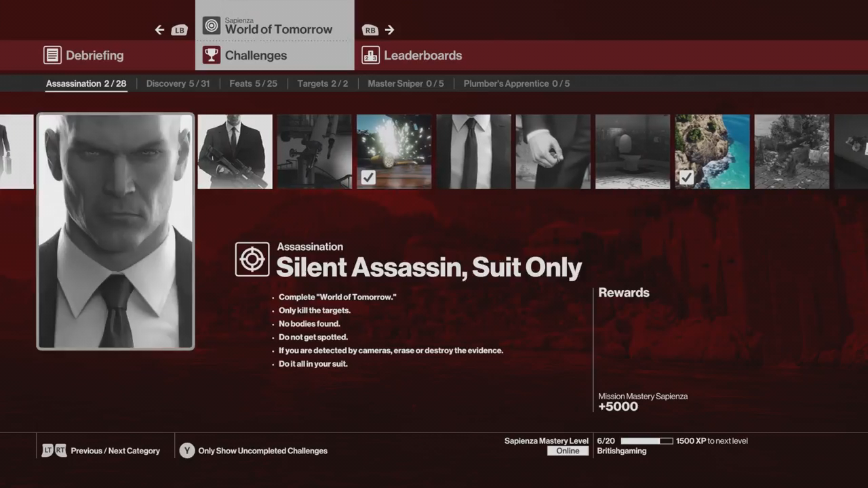Click the Y button icon
This screenshot has width=868, height=488.
pos(187,451)
